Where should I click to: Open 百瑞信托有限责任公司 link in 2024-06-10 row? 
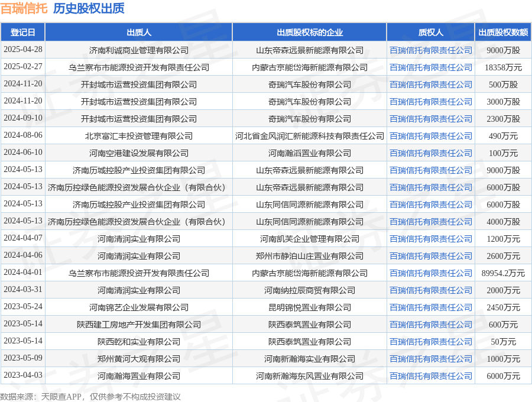pos(430,153)
